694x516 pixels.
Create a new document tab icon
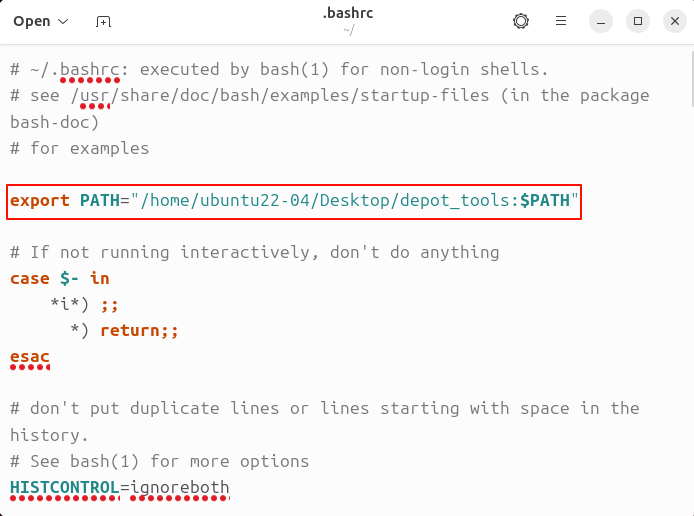click(103, 21)
